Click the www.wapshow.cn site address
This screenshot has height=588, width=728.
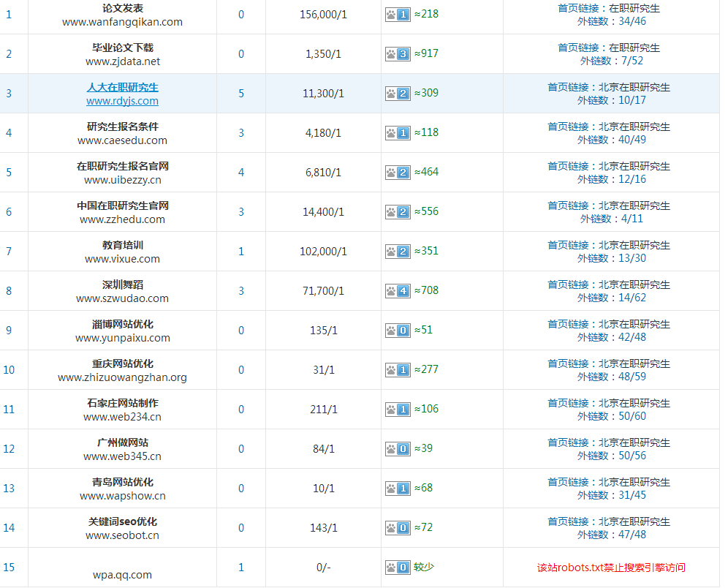click(122, 496)
